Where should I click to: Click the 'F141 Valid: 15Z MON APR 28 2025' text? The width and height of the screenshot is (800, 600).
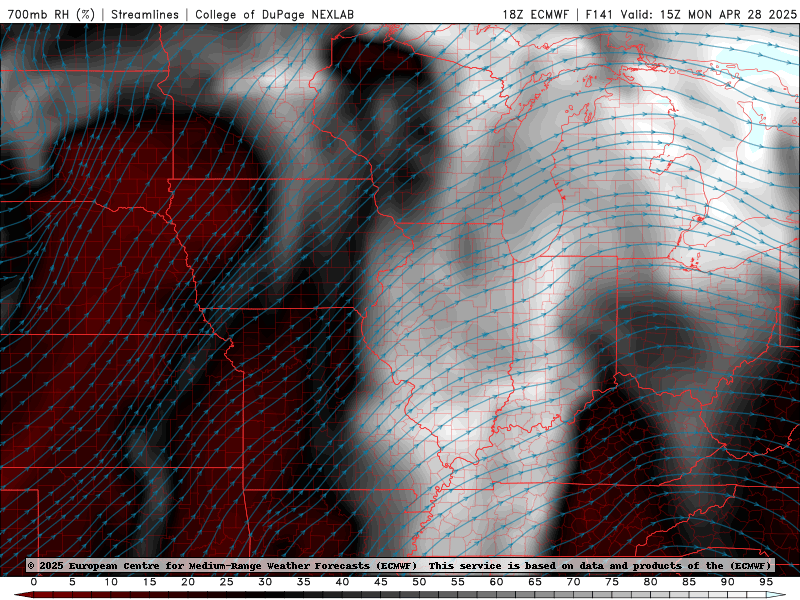point(691,14)
